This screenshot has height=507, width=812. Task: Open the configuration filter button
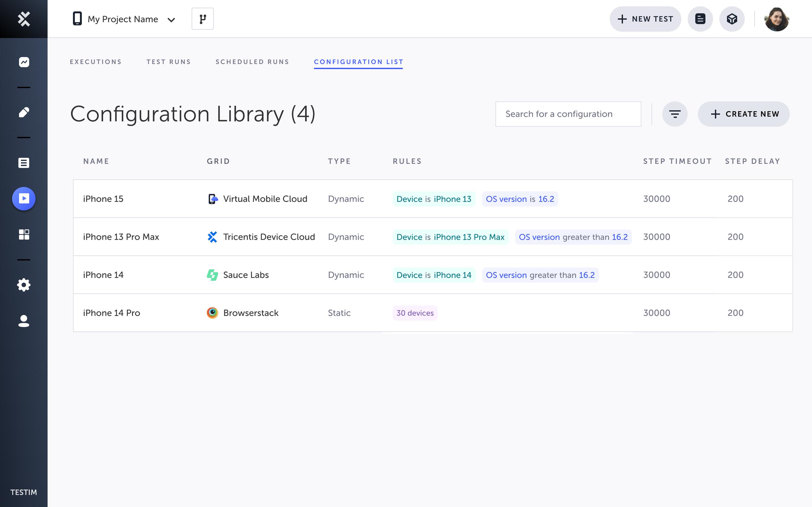click(x=674, y=114)
